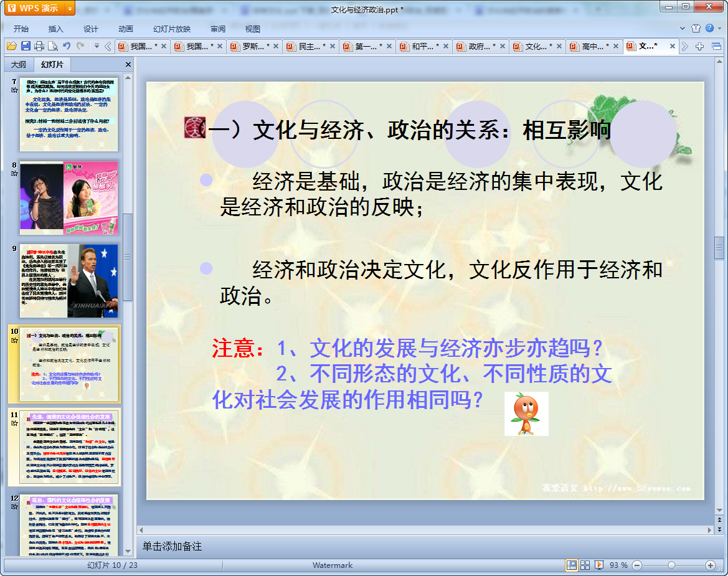Click the 93 % zoom level
The width and height of the screenshot is (728, 576).
618,565
